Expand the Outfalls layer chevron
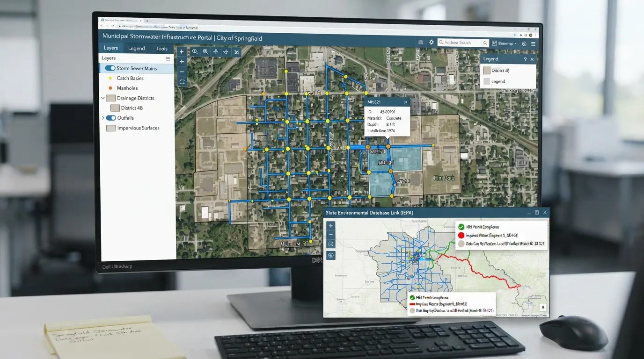Image resolution: width=644 pixels, height=359 pixels. click(103, 118)
